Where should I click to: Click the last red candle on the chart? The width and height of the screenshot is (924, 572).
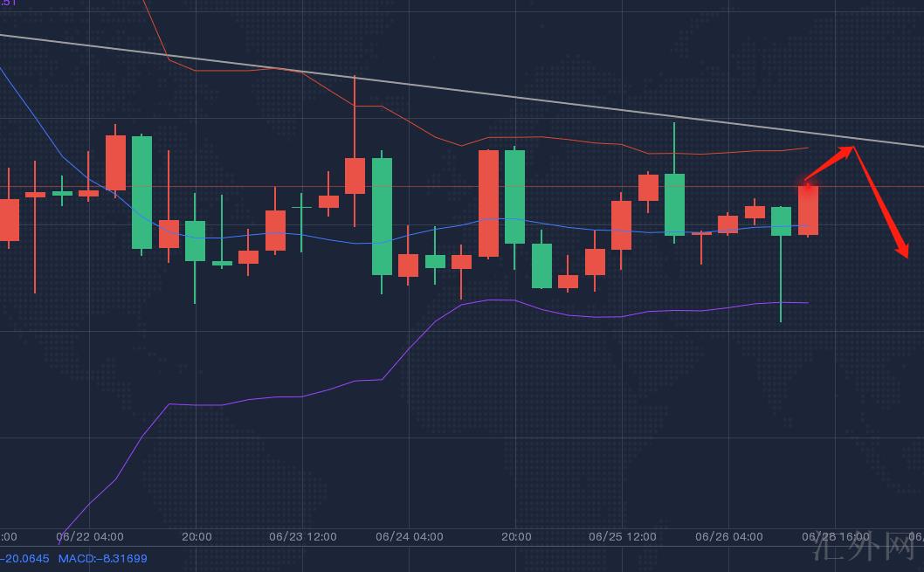[x=808, y=210]
